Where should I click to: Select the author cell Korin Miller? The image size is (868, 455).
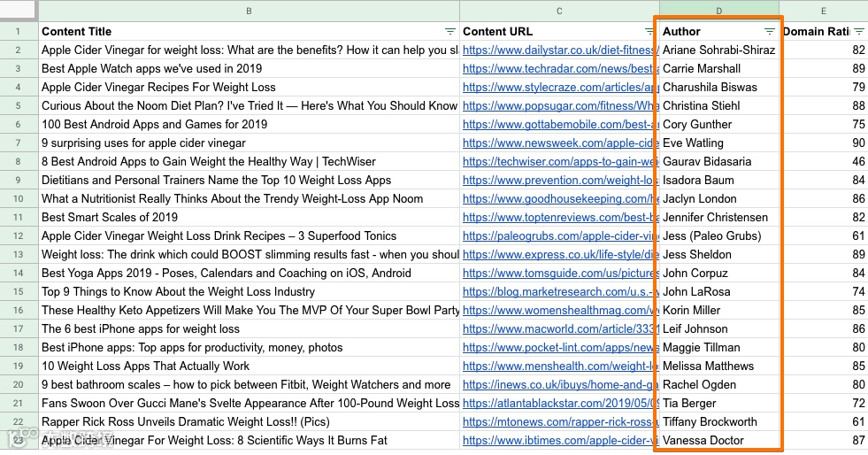pyautogui.click(x=719, y=311)
